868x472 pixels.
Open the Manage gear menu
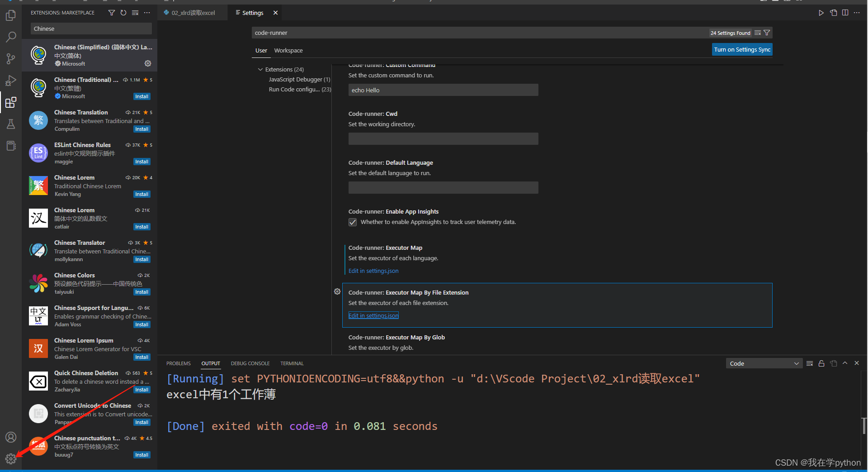tap(11, 458)
